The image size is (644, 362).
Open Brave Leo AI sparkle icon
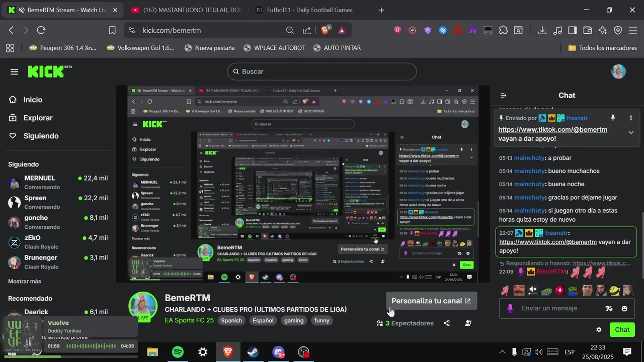pyautogui.click(x=603, y=30)
